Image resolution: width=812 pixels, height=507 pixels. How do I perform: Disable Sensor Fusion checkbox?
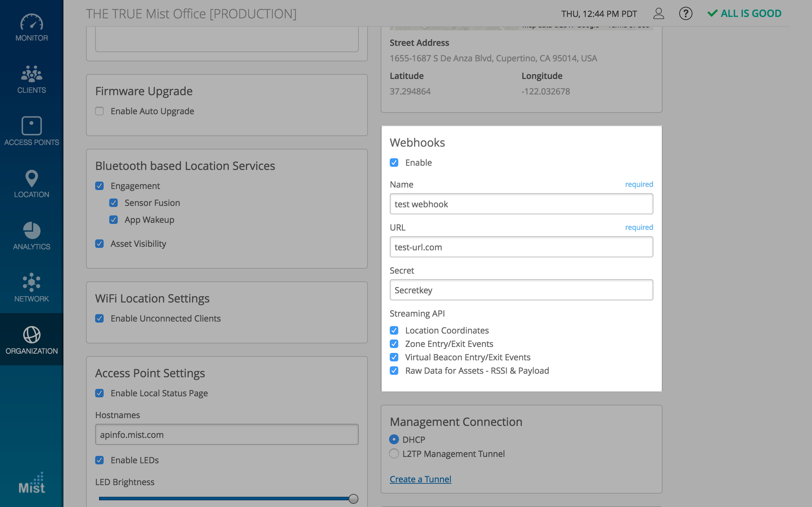113,203
